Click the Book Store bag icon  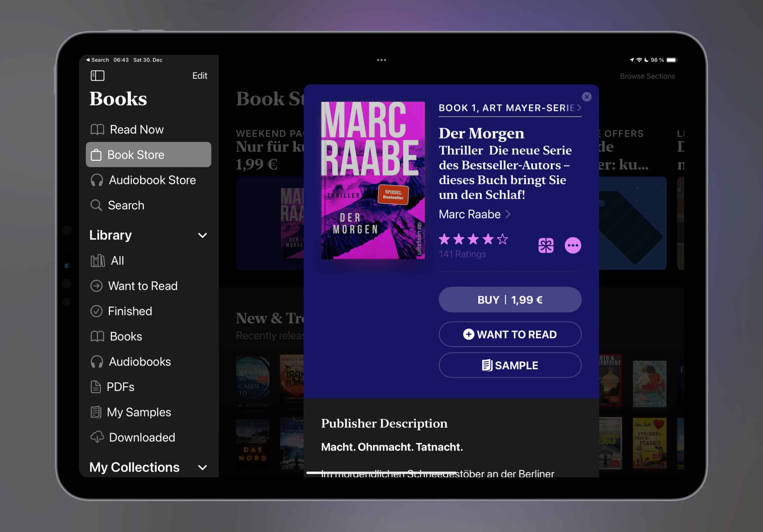[x=96, y=155]
